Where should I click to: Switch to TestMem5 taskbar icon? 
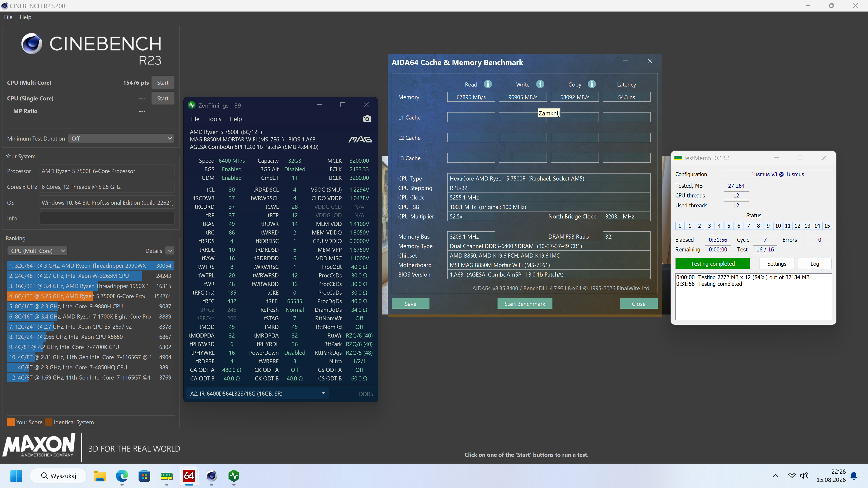167,476
